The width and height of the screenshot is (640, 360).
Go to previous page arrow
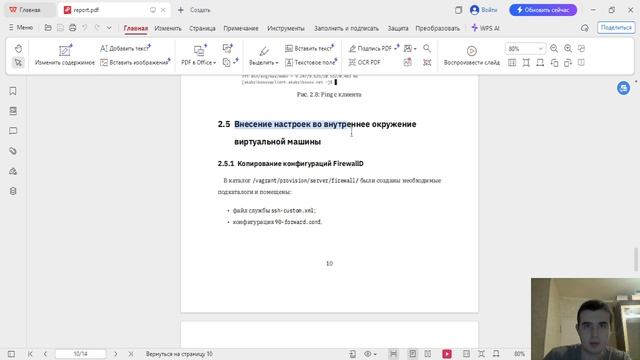[x=45, y=354]
